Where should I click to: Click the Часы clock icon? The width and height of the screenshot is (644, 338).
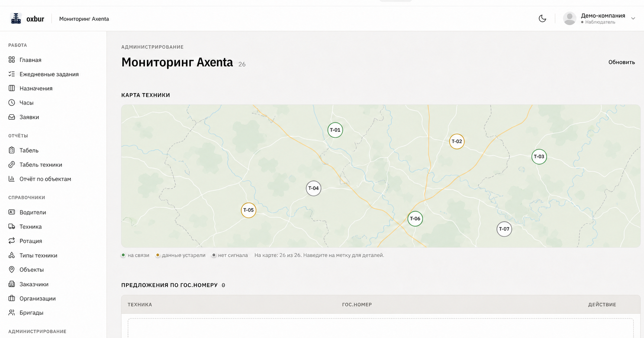point(12,102)
